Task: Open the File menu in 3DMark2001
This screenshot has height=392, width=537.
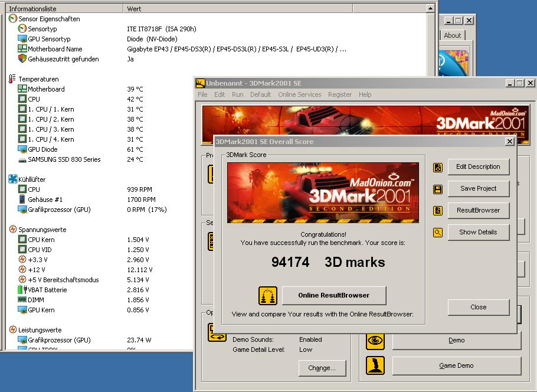Action: (202, 94)
